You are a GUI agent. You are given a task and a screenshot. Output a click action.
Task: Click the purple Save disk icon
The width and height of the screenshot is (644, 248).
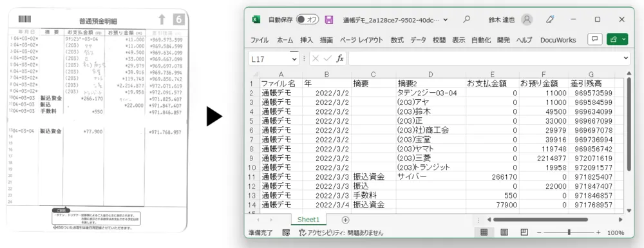329,19
